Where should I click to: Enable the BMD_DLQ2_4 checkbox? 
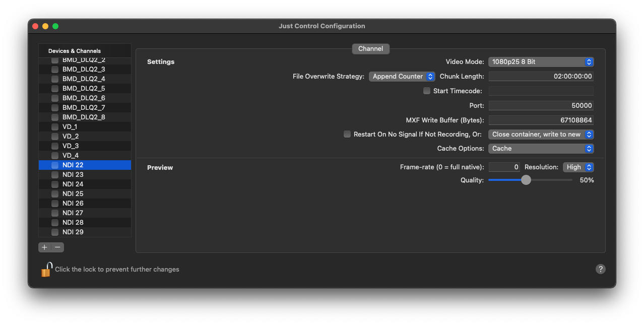click(55, 79)
